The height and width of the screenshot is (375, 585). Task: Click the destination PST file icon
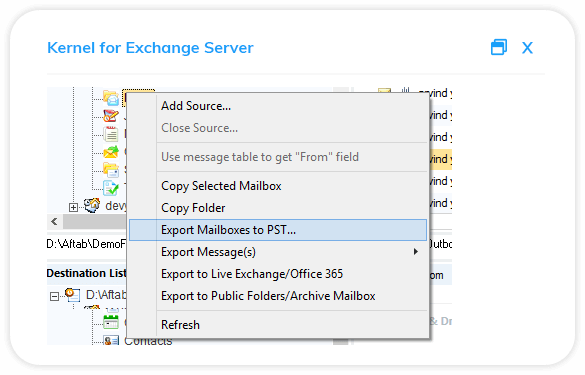pos(73,295)
